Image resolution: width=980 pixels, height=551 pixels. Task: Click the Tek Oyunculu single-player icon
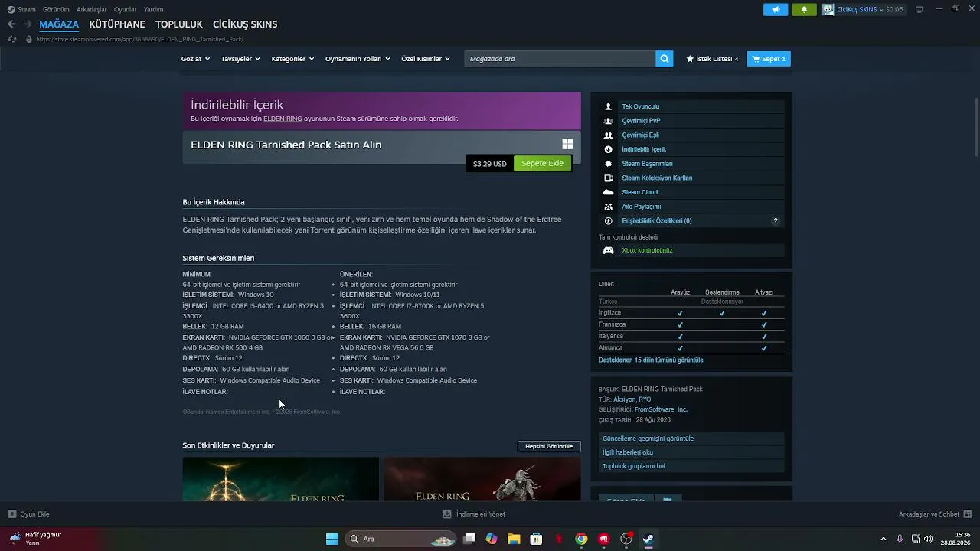609,106
